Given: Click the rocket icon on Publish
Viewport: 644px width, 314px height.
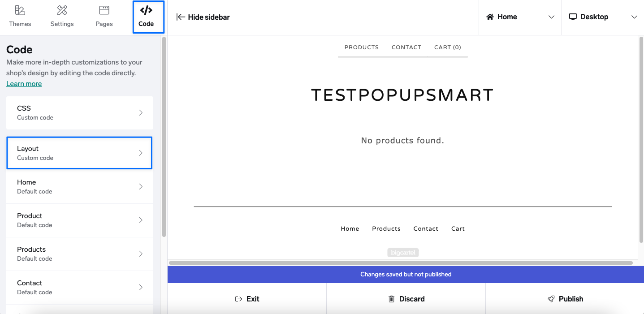Looking at the screenshot, I should [x=551, y=299].
